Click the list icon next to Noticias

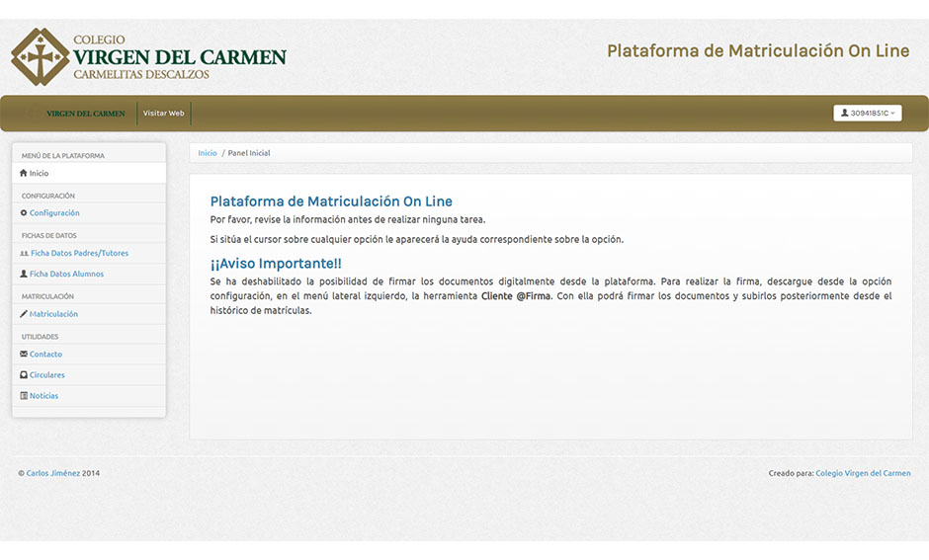(x=24, y=396)
